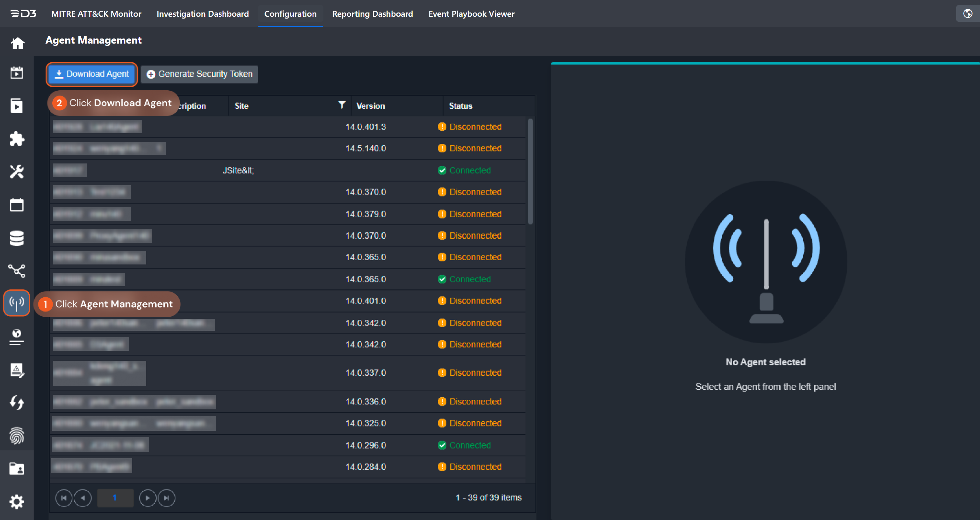Image resolution: width=980 pixels, height=520 pixels.
Task: Select agent row with version 14.0.401.0
Action: point(288,301)
